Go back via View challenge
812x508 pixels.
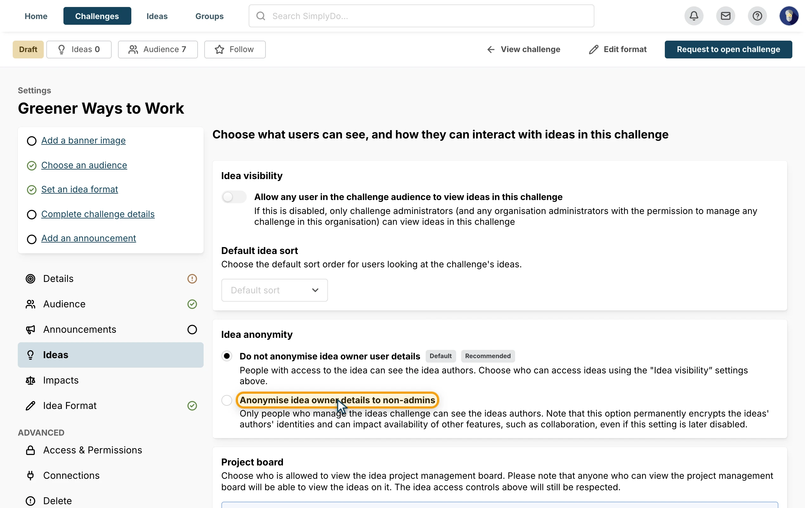pos(523,50)
